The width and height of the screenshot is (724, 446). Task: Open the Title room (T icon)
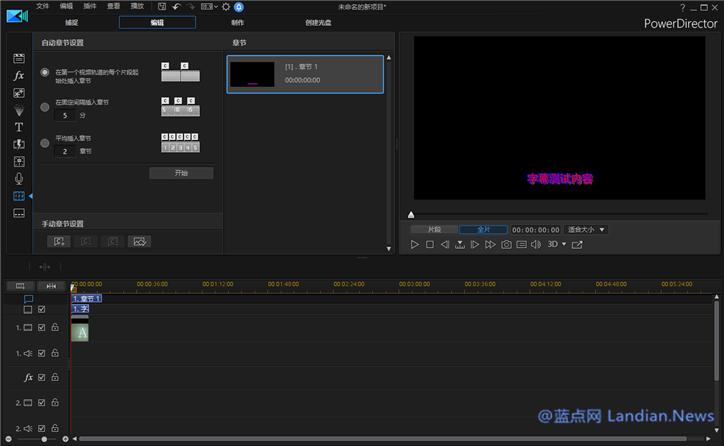click(x=18, y=127)
